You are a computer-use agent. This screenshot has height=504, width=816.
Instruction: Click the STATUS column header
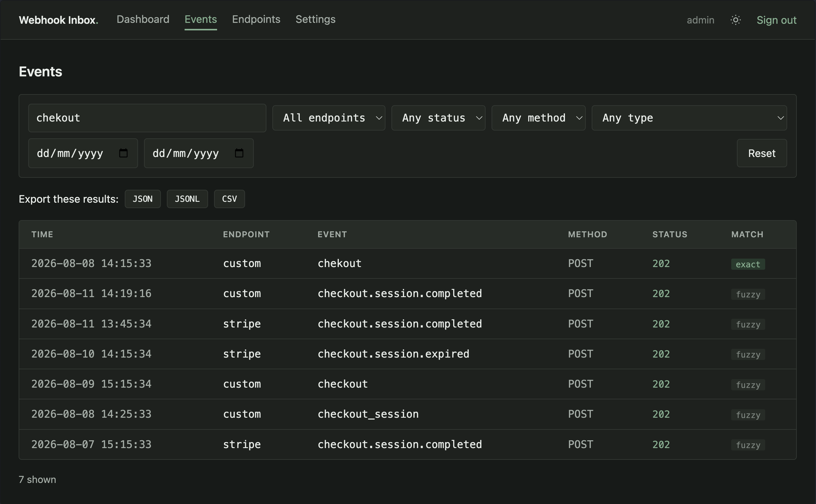coord(670,234)
